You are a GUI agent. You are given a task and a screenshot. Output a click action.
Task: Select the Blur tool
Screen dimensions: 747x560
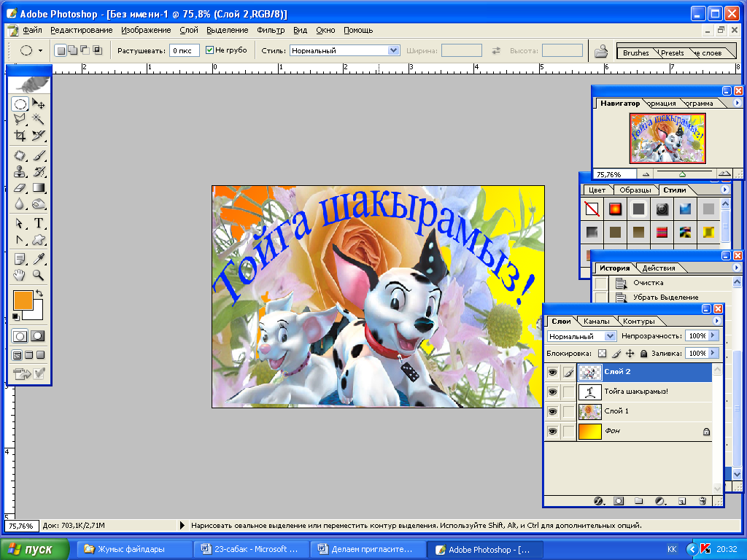click(20, 204)
